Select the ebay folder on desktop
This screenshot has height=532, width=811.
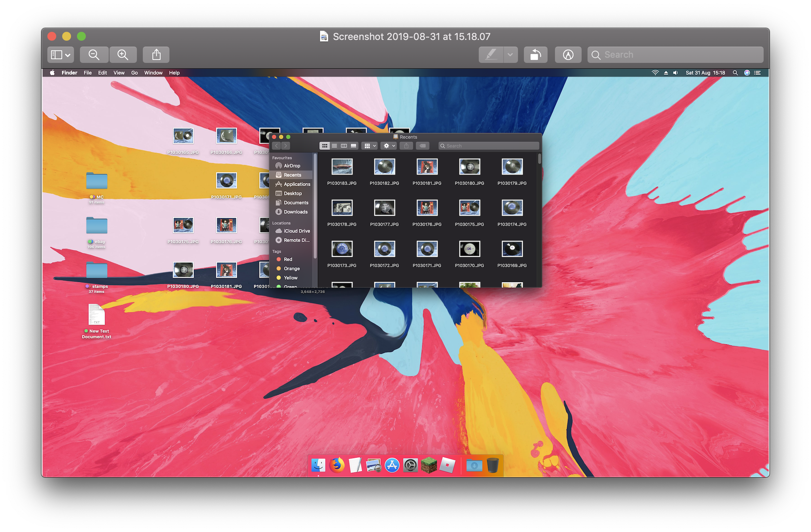click(x=97, y=226)
